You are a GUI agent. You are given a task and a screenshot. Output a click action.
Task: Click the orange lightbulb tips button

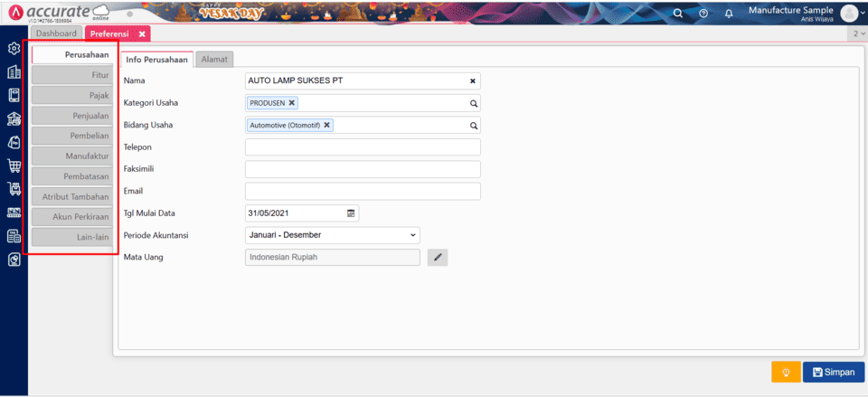tap(786, 373)
